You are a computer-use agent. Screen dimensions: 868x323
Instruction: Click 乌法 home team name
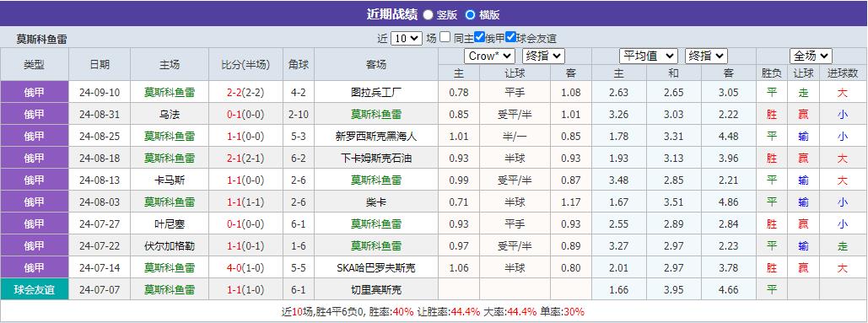(170, 115)
